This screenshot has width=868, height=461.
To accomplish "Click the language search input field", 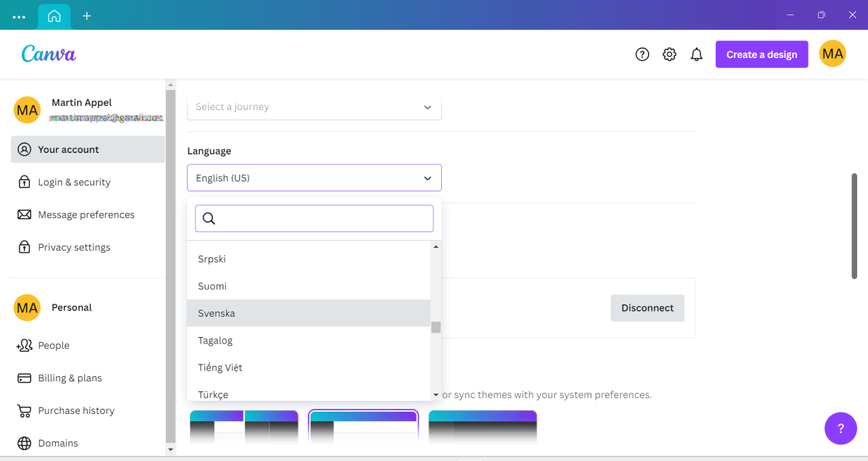I will (322, 218).
